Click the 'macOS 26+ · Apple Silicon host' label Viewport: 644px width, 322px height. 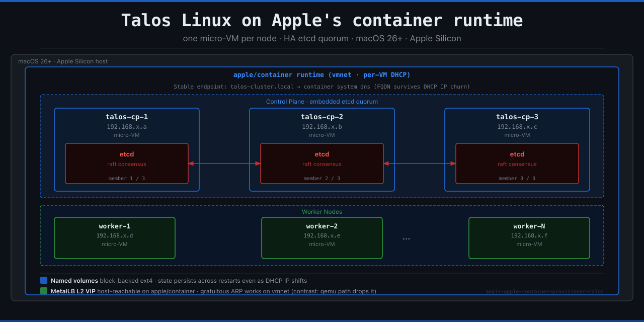(63, 61)
